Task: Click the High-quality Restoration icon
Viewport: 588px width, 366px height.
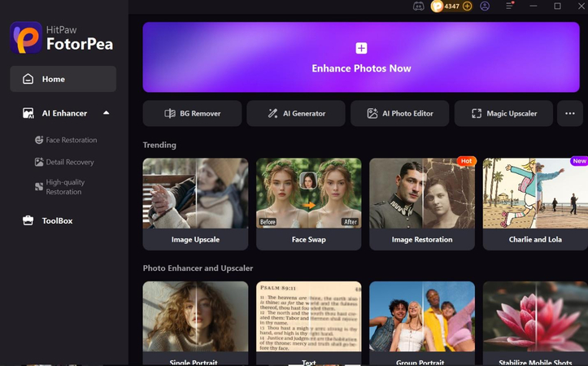Action: coord(39,187)
